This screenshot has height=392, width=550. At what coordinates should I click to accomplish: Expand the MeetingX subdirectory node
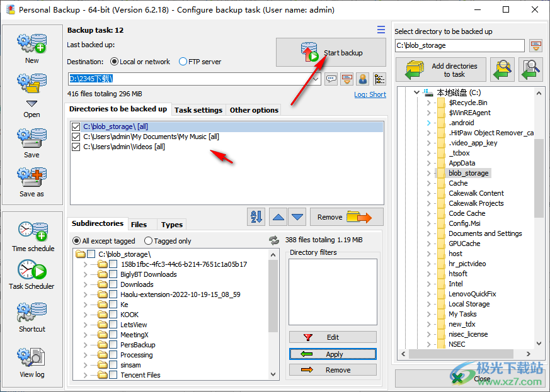click(x=85, y=335)
